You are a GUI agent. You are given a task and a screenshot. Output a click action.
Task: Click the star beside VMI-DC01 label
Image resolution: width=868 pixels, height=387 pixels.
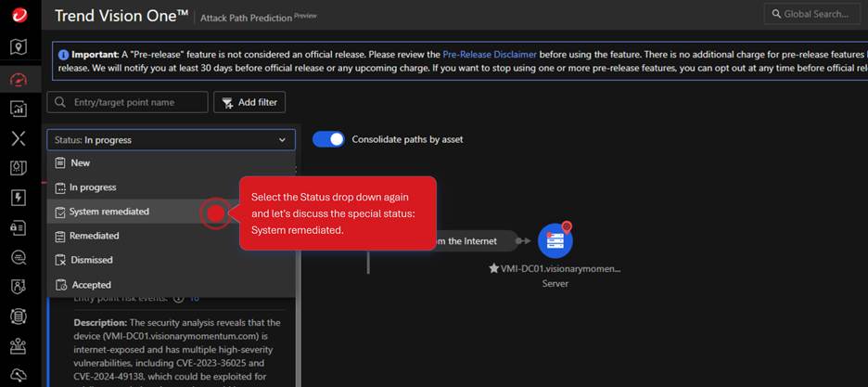click(x=493, y=268)
